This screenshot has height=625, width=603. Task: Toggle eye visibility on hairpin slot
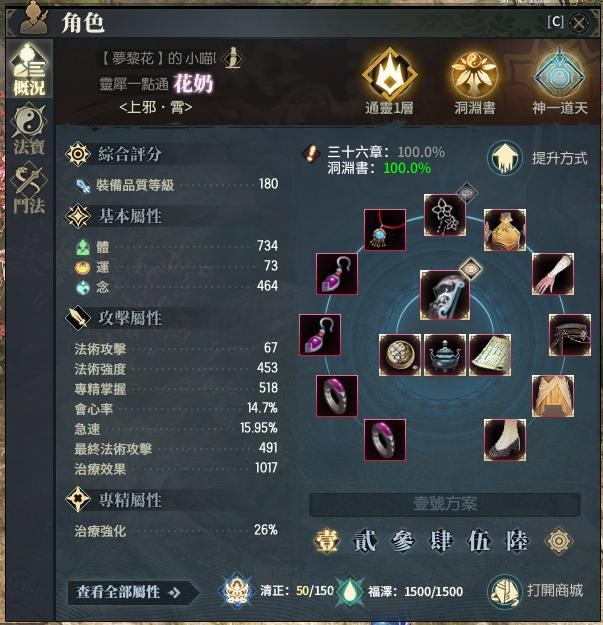467,193
